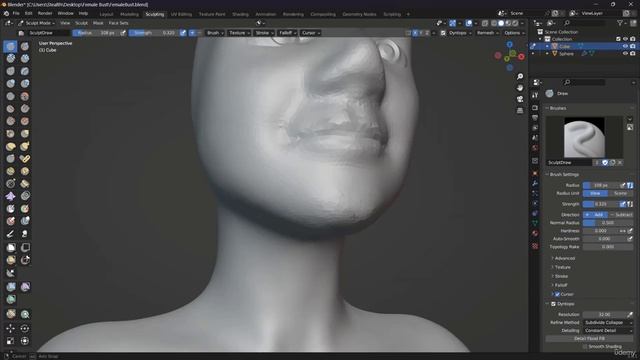This screenshot has height=360, width=640.
Task: Toggle Cursor checkbox in brush settings
Action: click(x=557, y=294)
